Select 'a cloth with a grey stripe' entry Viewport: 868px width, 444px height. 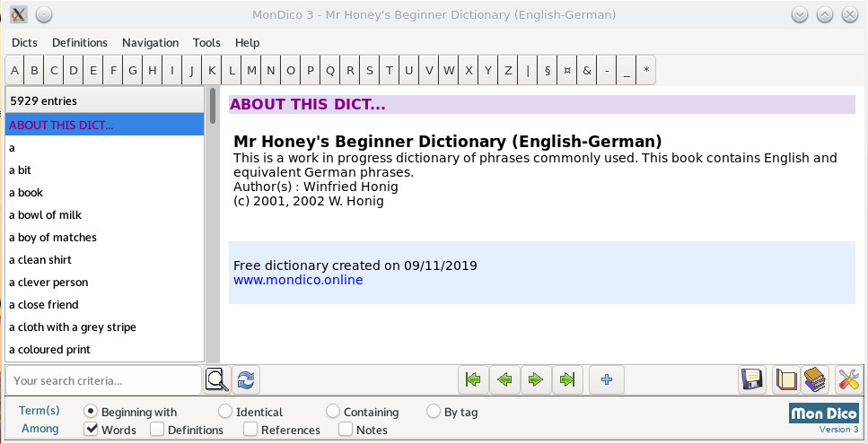coord(105,326)
